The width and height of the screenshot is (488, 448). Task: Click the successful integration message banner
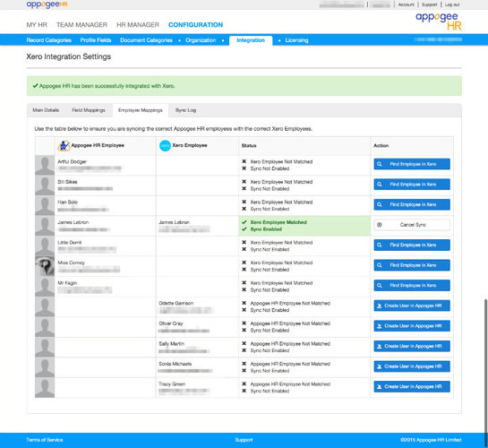[x=244, y=86]
